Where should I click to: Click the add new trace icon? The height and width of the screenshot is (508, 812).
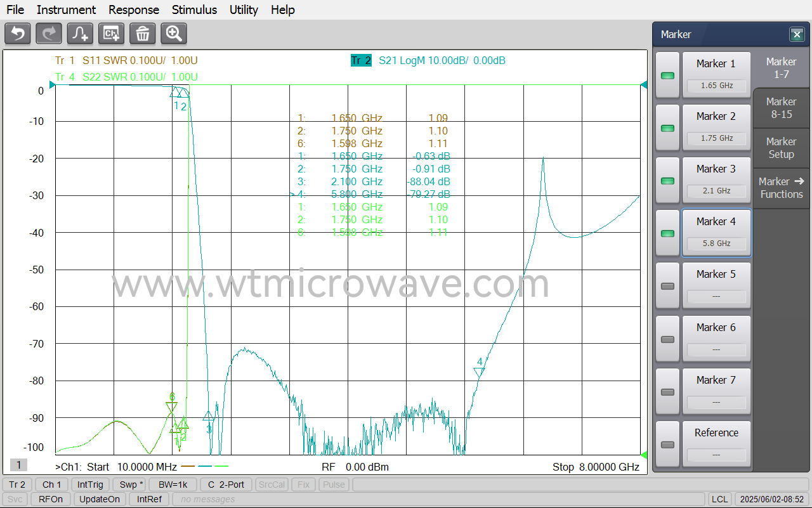click(x=81, y=34)
